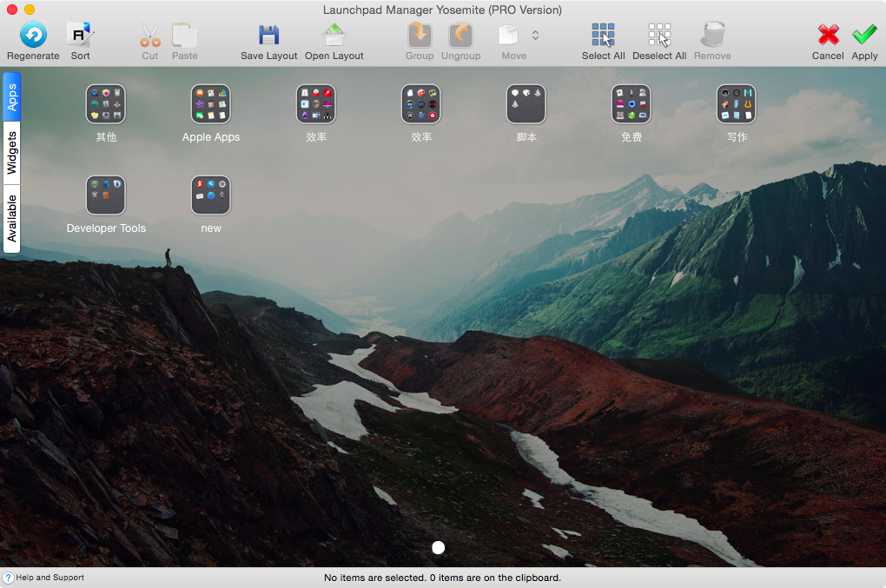Select the right 效率 folder
886x588 pixels.
coord(421,104)
